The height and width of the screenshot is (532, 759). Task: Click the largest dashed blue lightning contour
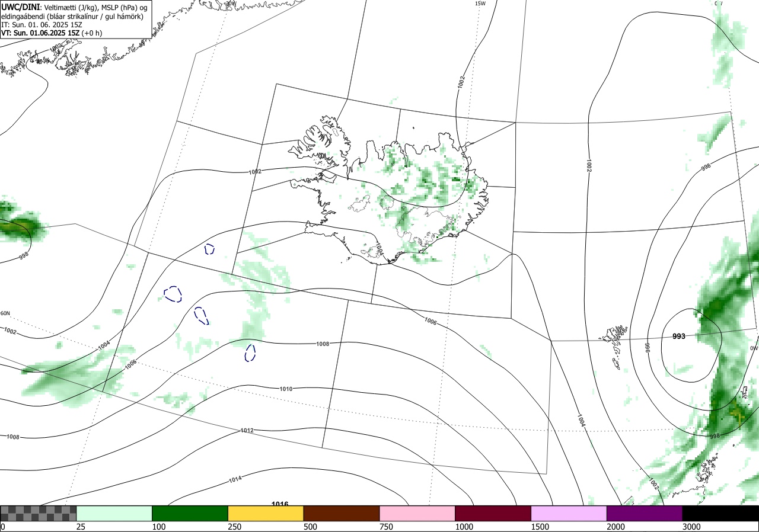tap(173, 294)
